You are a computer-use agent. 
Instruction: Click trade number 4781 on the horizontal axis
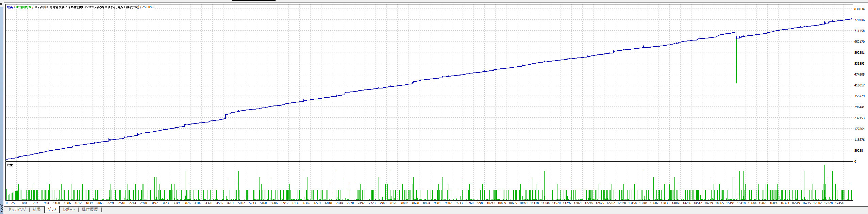coord(231,203)
